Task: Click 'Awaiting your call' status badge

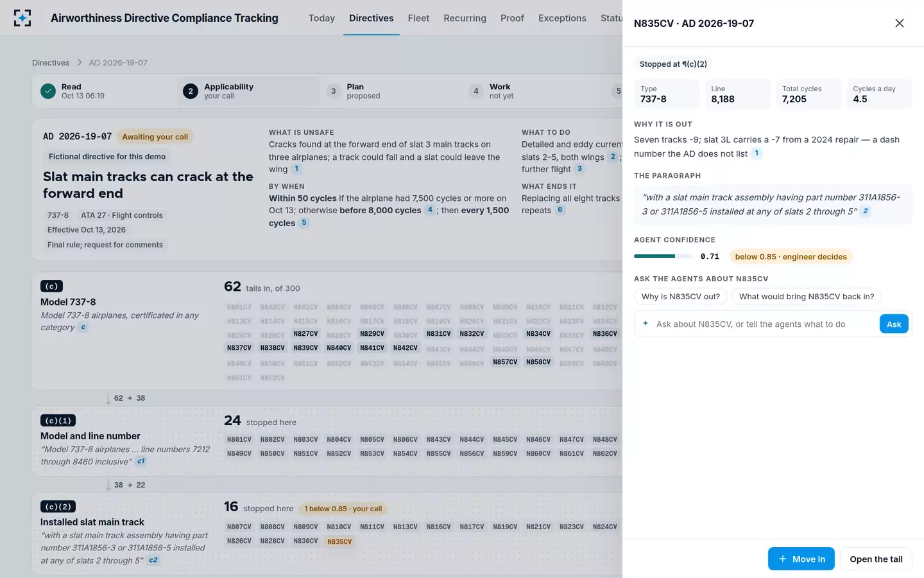Action: pos(155,137)
